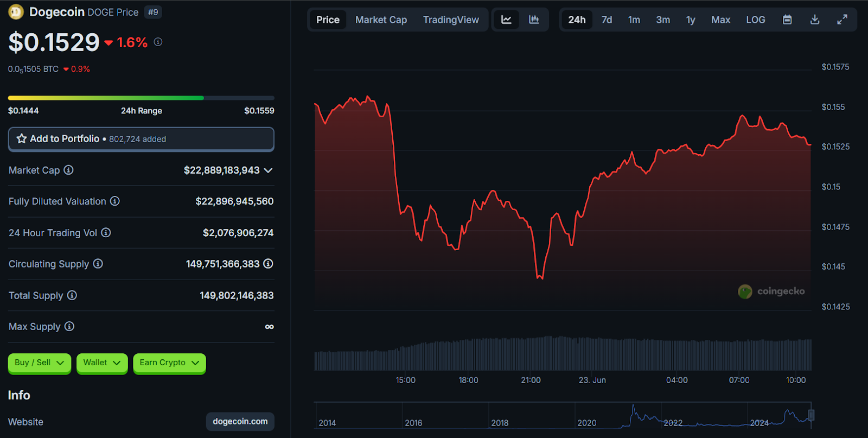
Task: Click the $0.1559 range high value
Action: [x=259, y=111]
